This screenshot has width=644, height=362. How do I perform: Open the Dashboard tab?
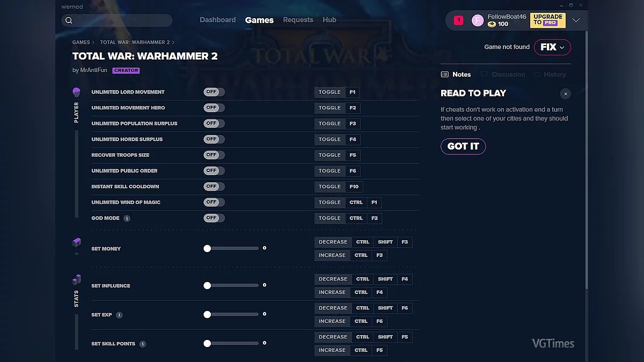coord(218,20)
